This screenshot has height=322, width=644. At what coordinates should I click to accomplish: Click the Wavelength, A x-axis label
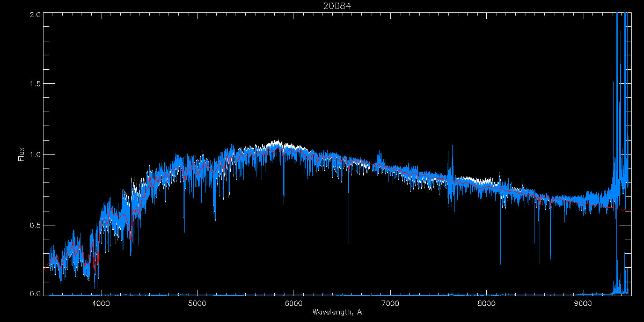pos(336,312)
